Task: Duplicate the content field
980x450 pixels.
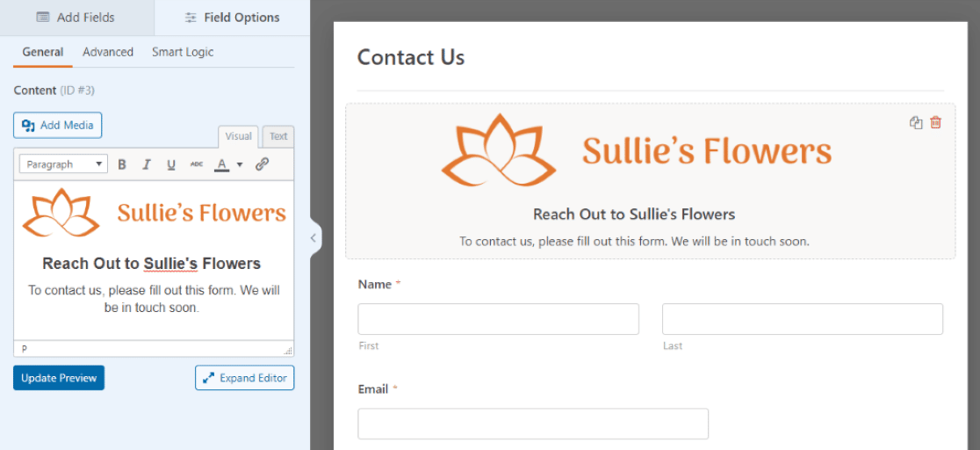Action: 916,123
